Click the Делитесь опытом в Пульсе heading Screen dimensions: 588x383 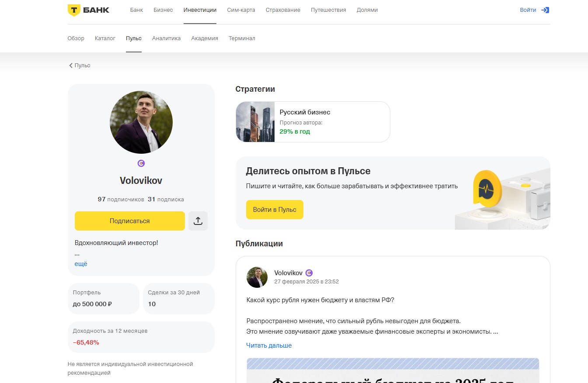point(308,171)
